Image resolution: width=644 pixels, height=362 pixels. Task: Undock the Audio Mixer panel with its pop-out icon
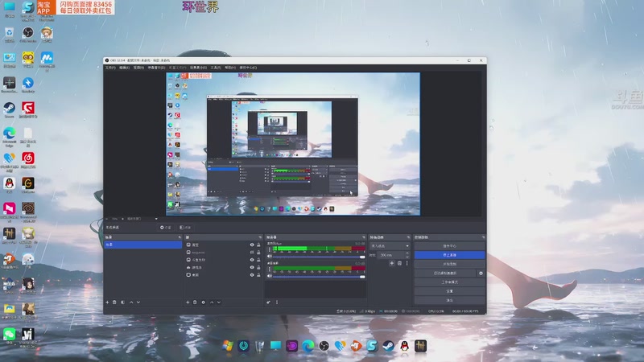364,237
